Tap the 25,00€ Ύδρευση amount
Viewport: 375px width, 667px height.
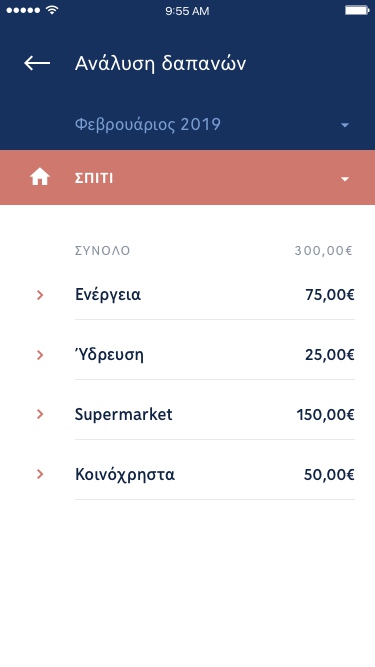coord(330,355)
